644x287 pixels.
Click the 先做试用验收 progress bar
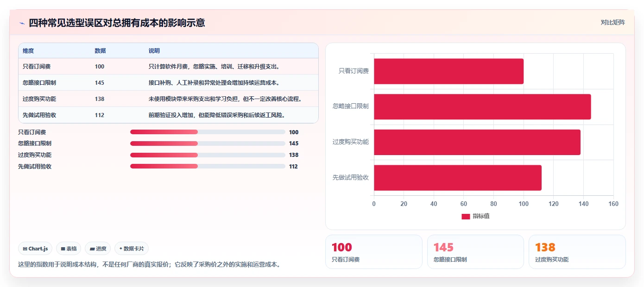(208, 166)
